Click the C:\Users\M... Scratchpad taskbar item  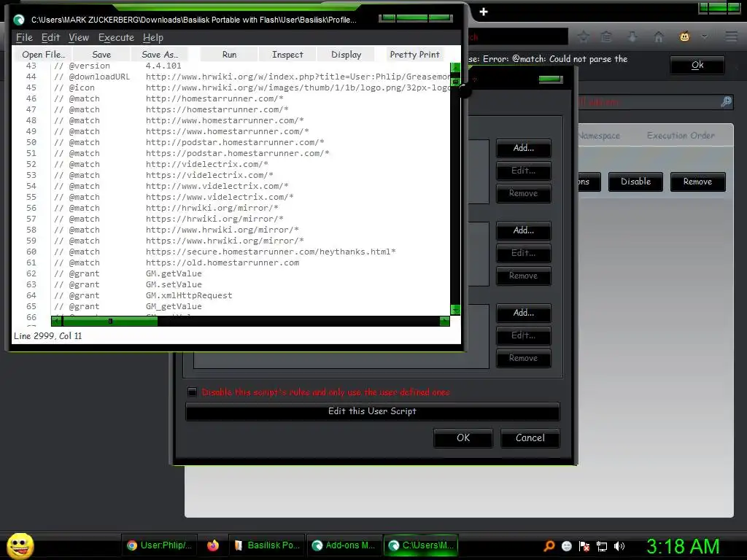click(421, 545)
